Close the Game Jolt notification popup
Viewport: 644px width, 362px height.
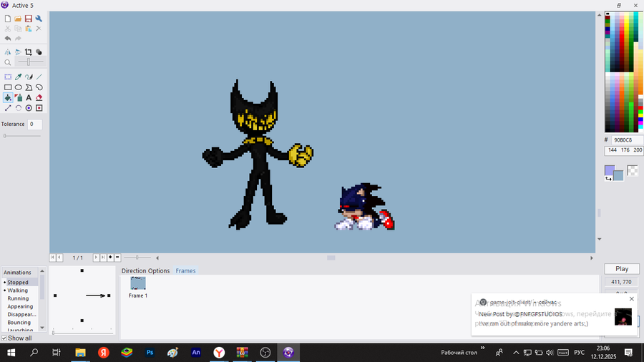click(x=632, y=299)
